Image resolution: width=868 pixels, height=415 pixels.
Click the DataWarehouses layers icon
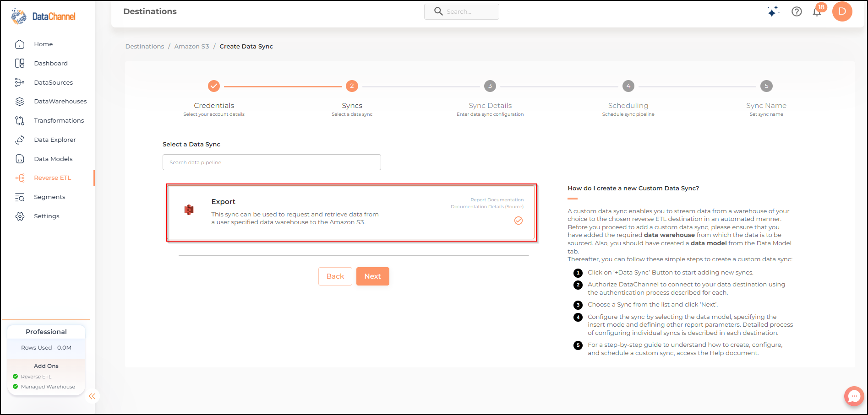click(20, 102)
